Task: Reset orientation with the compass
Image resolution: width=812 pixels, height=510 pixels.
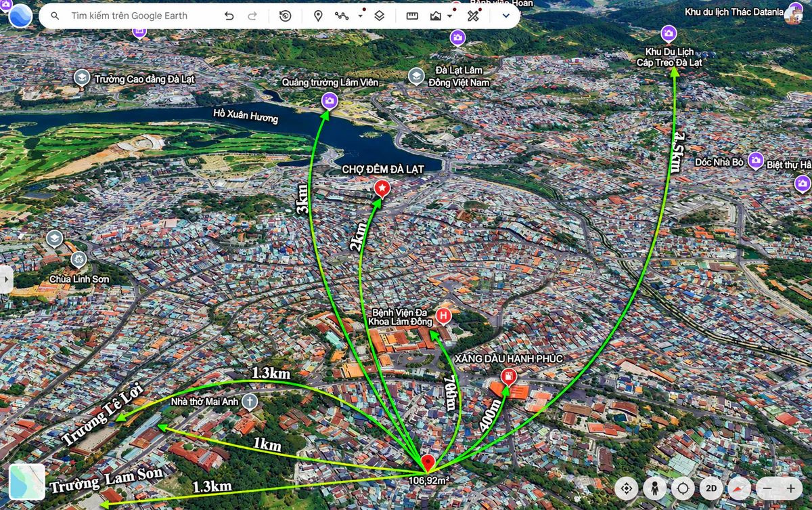Action: pyautogui.click(x=740, y=488)
